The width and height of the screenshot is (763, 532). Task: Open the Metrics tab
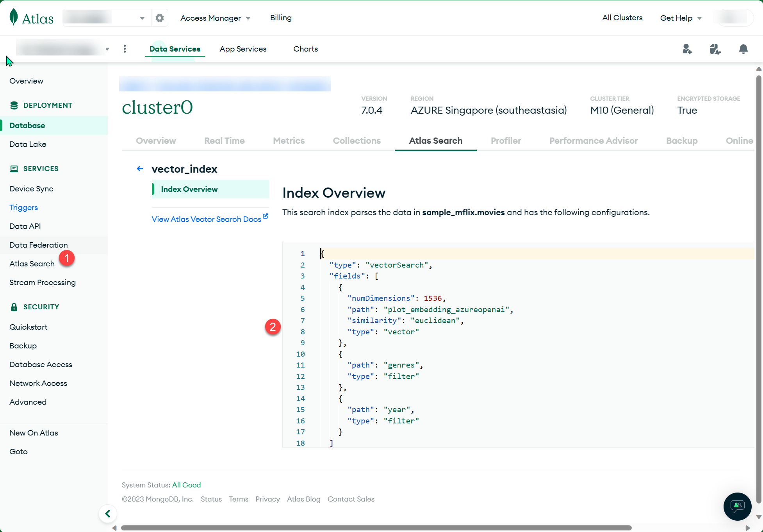tap(289, 141)
